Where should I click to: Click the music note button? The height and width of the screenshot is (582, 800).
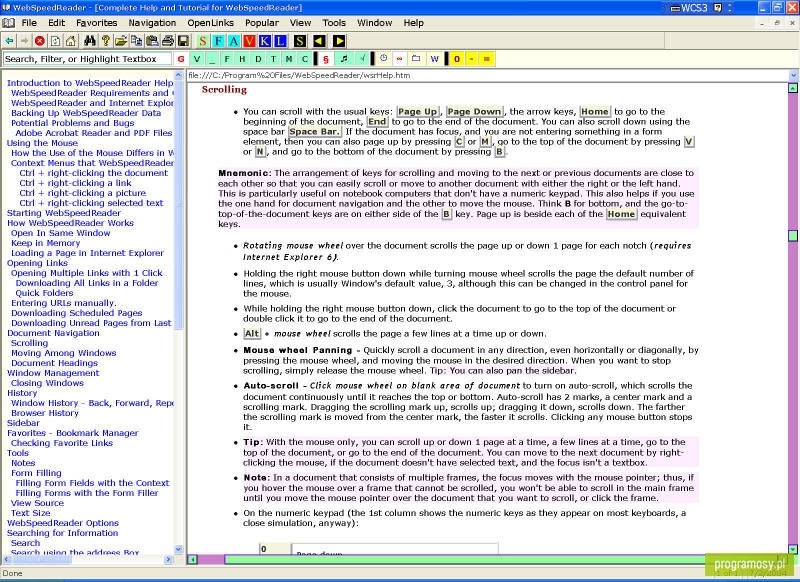(344, 59)
